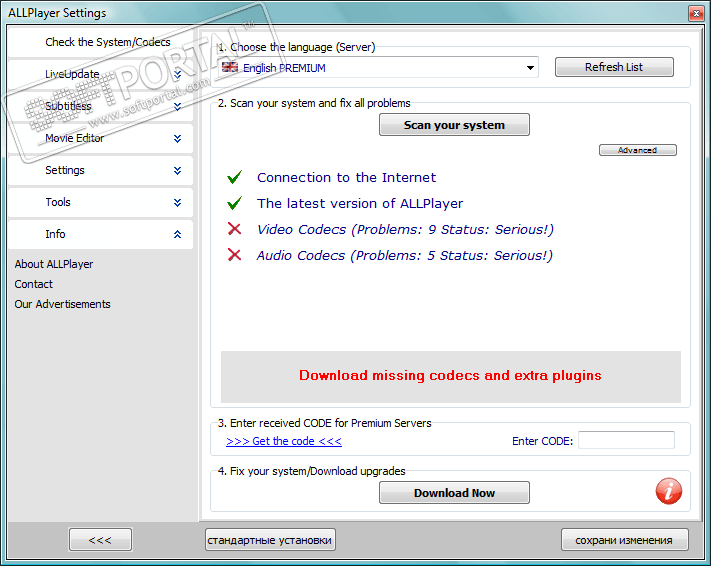Open the language server dropdown arrow
The width and height of the screenshot is (711, 566).
click(530, 68)
